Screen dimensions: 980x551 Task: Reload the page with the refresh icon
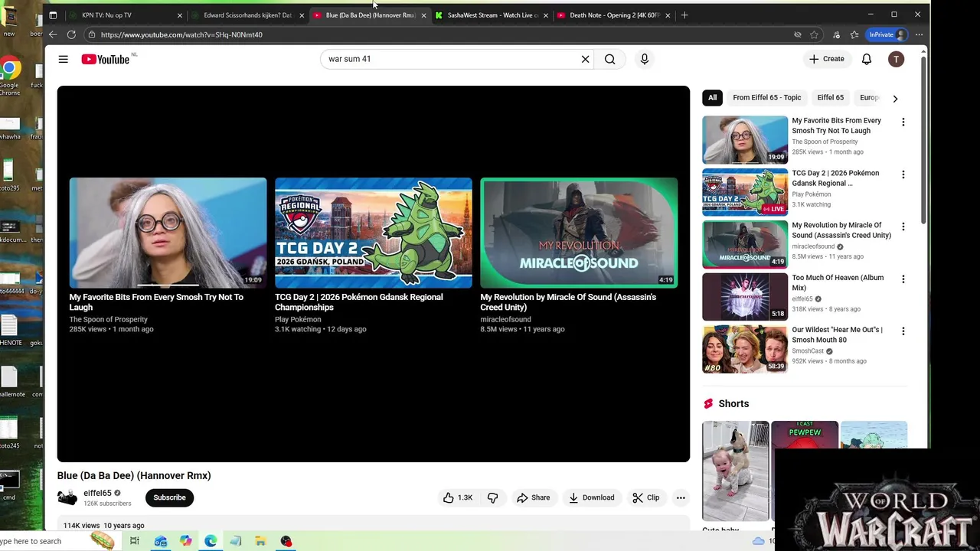click(71, 34)
